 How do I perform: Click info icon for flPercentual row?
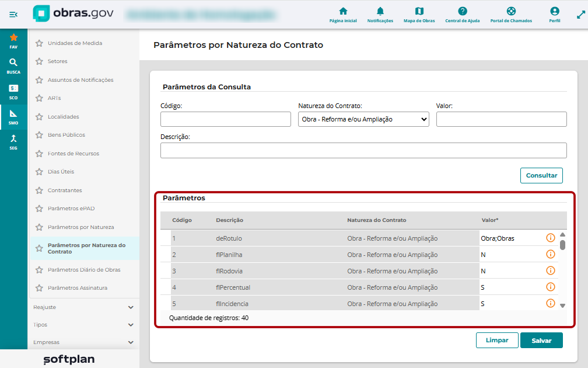550,287
